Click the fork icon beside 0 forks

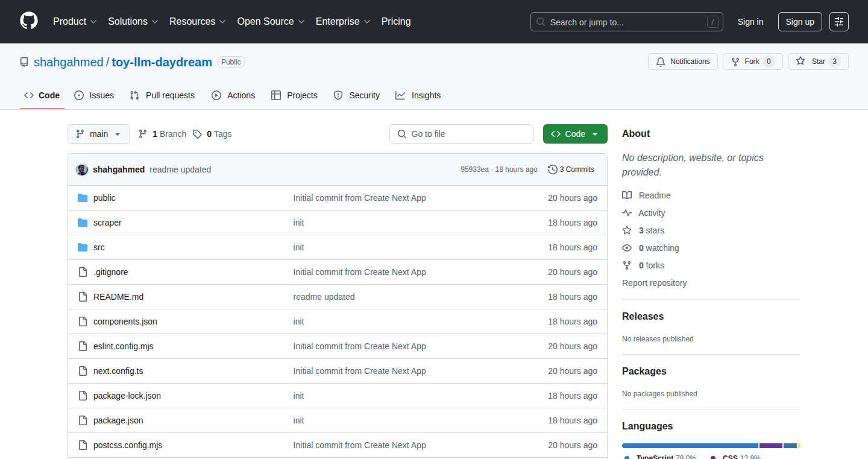627,265
